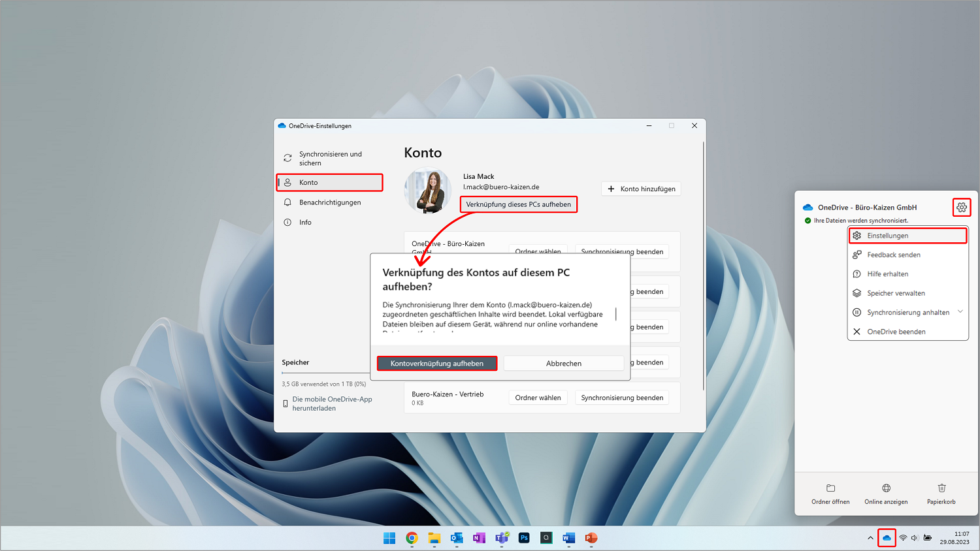The width and height of the screenshot is (980, 551).
Task: Click Synchronisierung beenden for OneDrive - Büro-Kaizen GmbH
Action: point(622,251)
